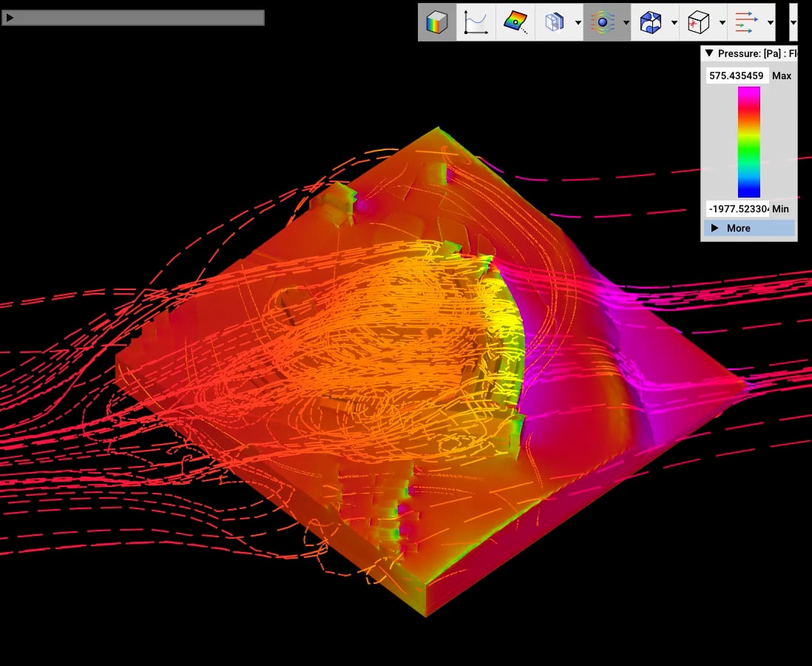Open dropdown arrow beside isosurface icon
Image resolution: width=812 pixels, height=666 pixels.
pos(674,23)
